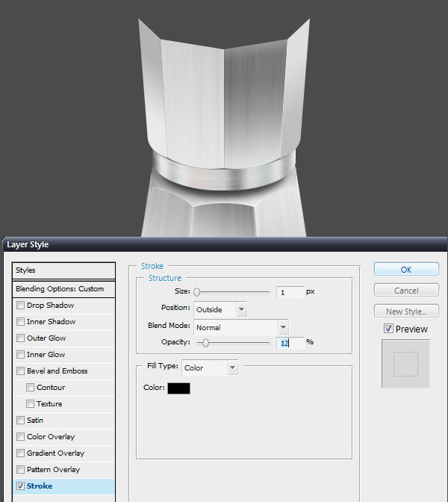
Task: Open the Blend Mode dropdown
Action: (241, 327)
